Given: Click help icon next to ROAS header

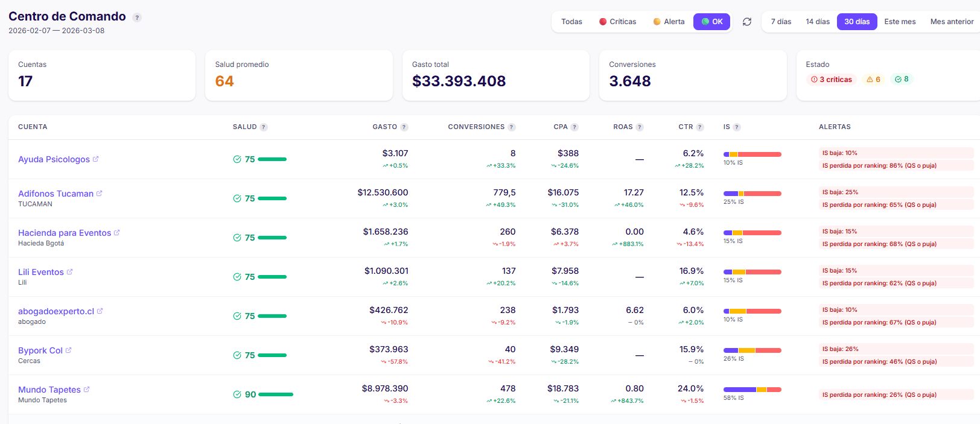Looking at the screenshot, I should tap(640, 127).
